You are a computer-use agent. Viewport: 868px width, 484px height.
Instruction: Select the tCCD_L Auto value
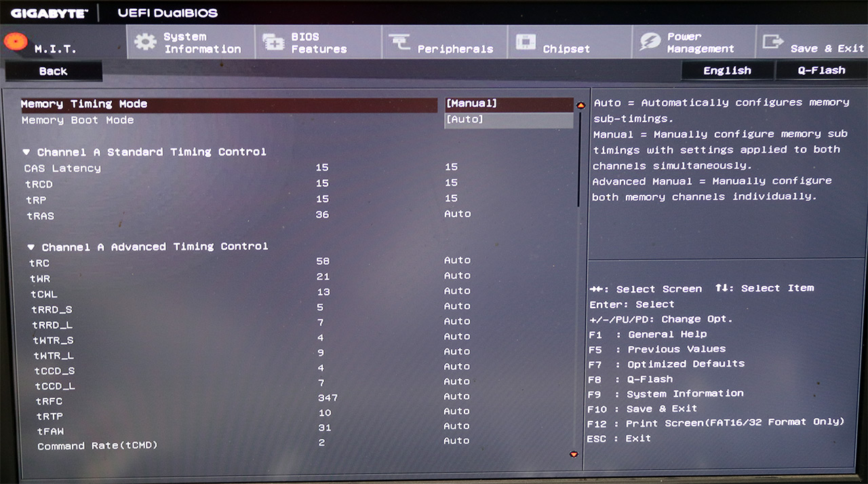coord(458,381)
